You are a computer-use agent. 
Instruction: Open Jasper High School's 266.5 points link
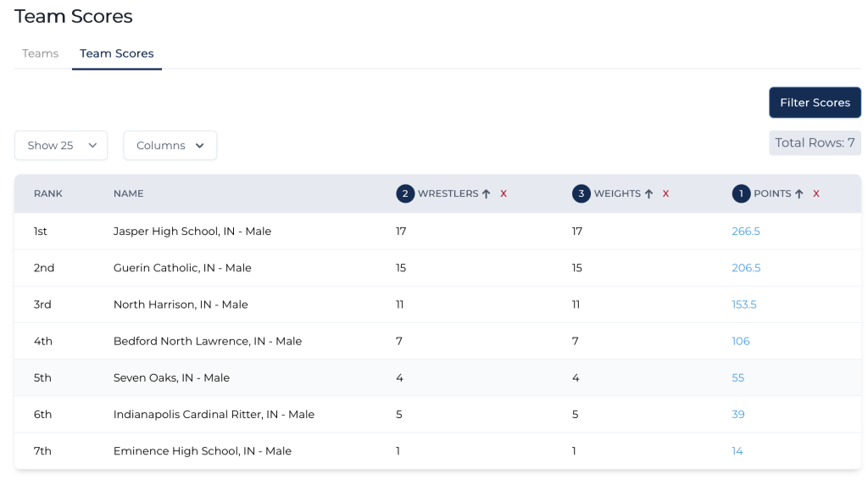(746, 232)
